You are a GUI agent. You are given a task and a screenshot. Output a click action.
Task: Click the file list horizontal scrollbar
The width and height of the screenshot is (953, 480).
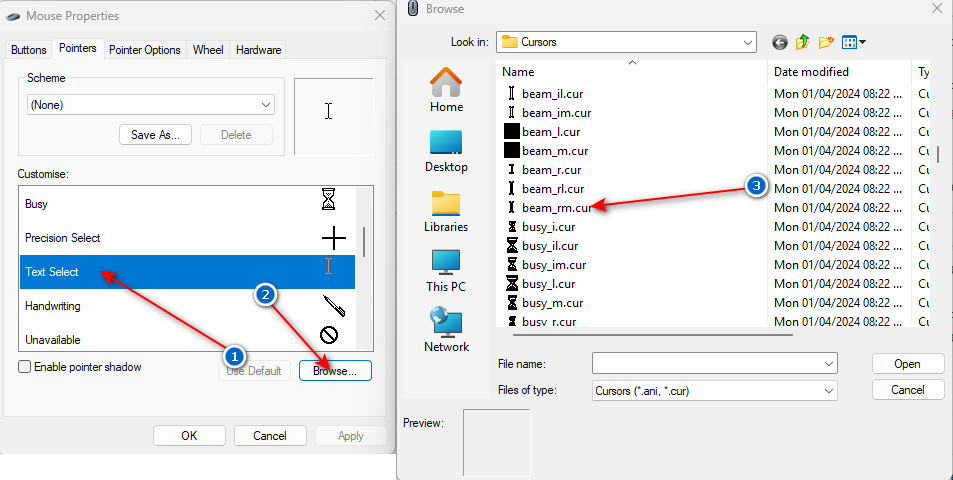click(653, 334)
